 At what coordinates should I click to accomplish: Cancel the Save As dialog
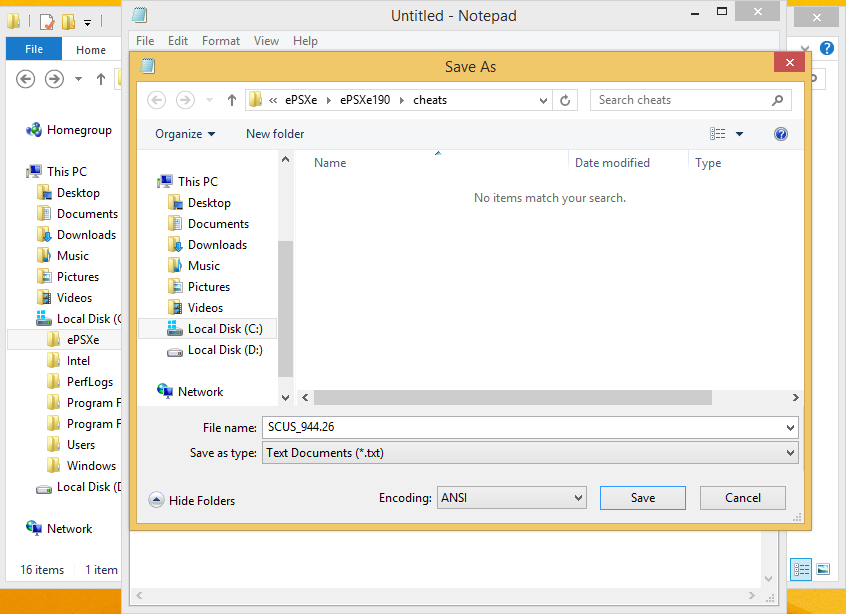tap(742, 497)
